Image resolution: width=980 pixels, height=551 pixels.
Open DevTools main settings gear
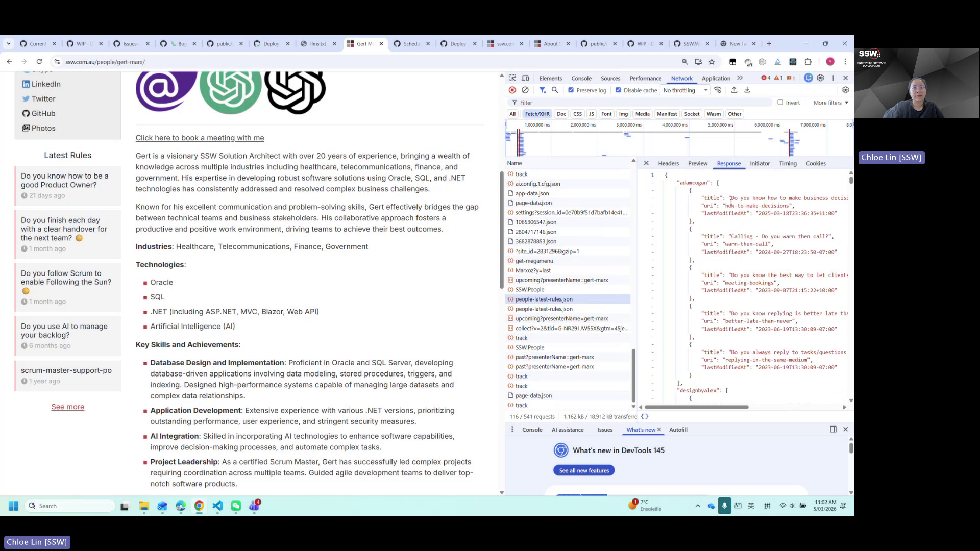(820, 78)
